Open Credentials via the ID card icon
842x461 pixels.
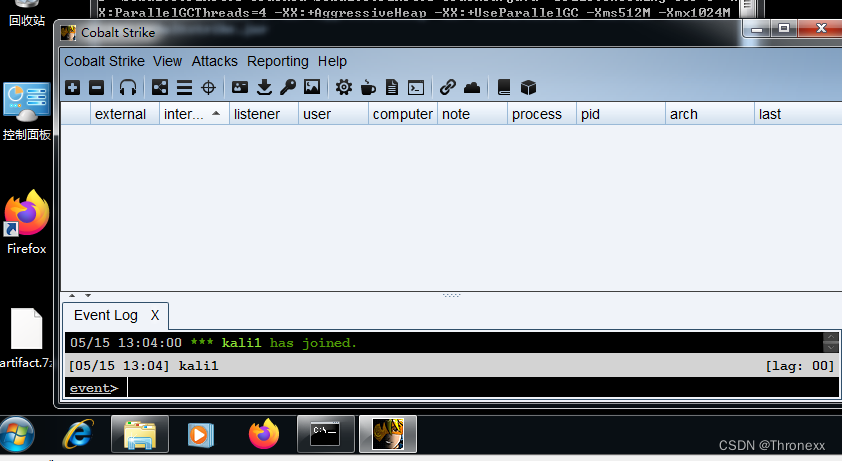[239, 88]
